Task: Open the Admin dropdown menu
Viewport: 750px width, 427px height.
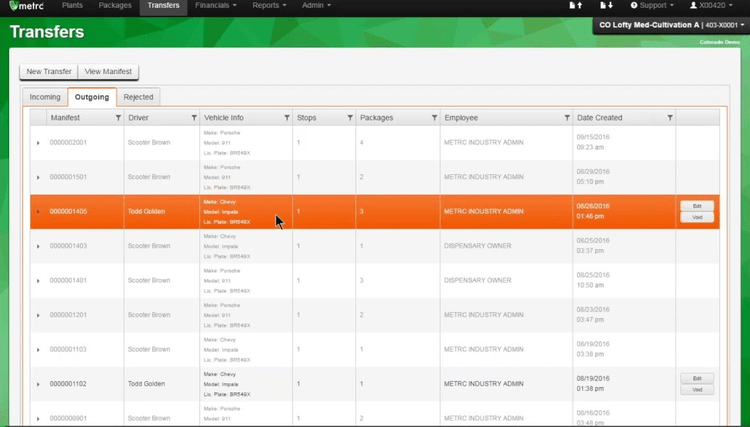Action: (x=316, y=6)
